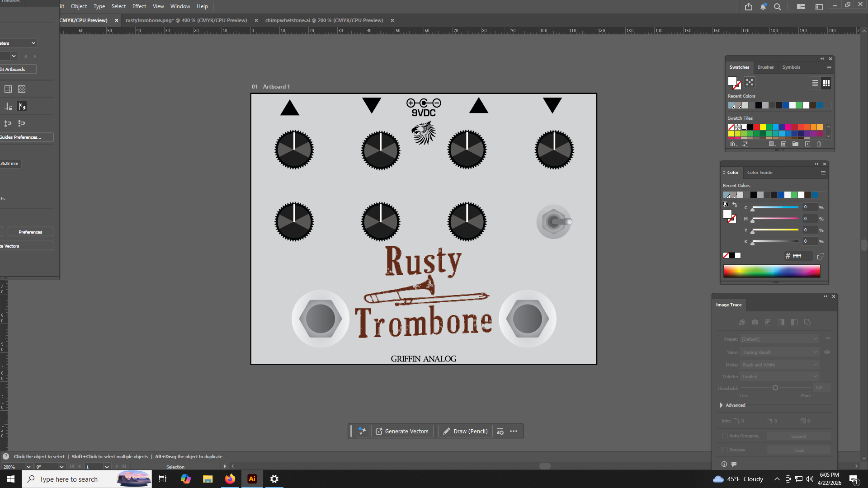Open the Swatch Libraries menu icon
868x488 pixels.
click(x=733, y=144)
